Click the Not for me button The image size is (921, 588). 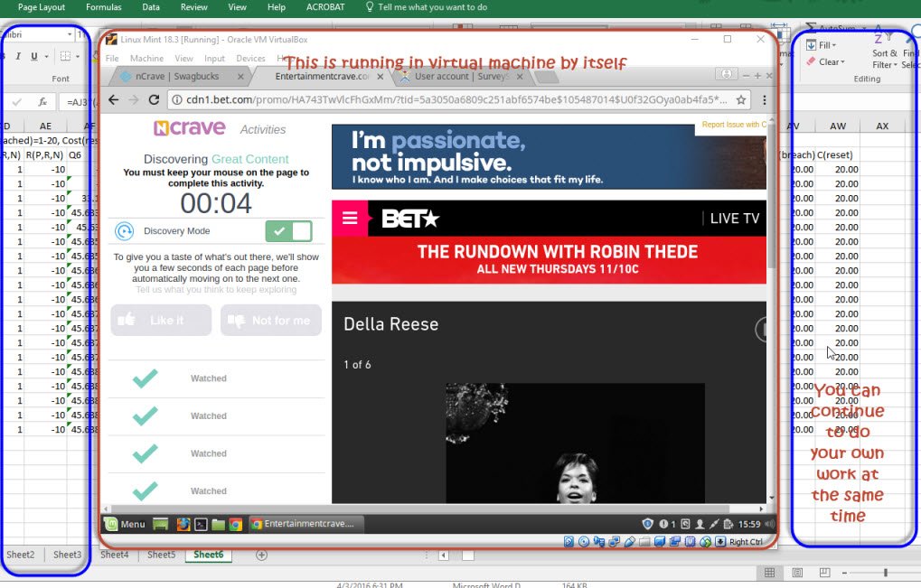[271, 321]
